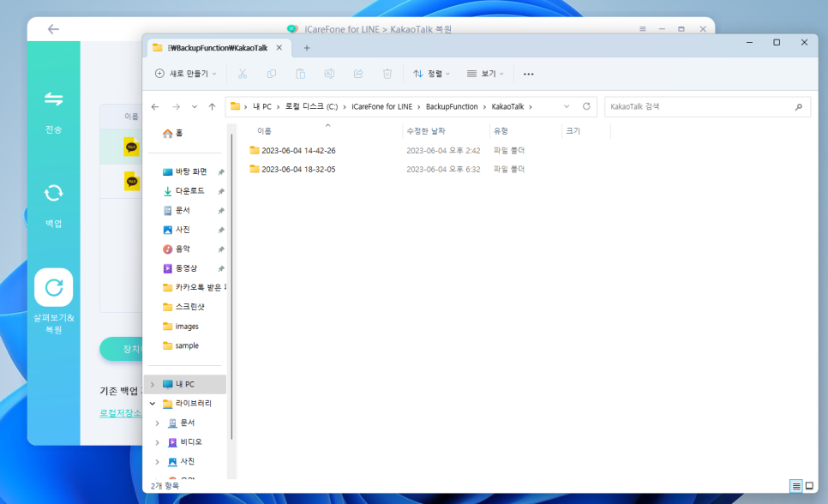
Task: Expand the 문서 library node
Action: coord(157,423)
